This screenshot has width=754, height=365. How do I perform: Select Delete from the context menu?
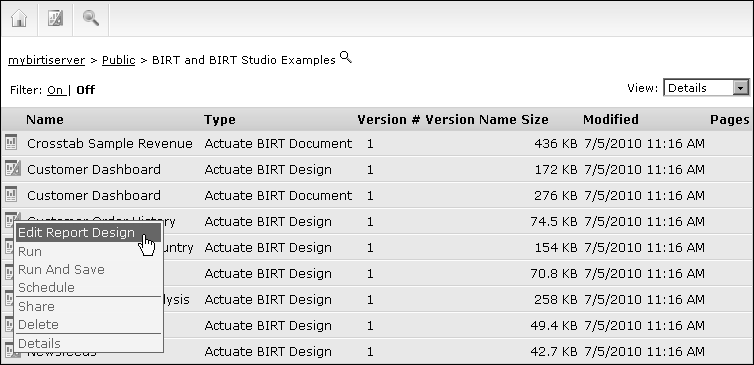(38, 325)
